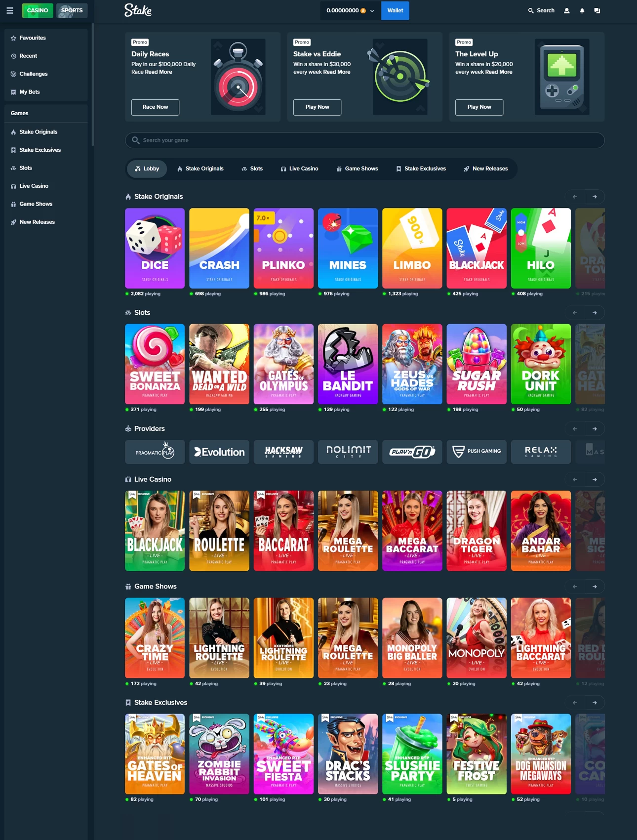Open Evolution provider logo
The image size is (637, 840).
click(219, 452)
